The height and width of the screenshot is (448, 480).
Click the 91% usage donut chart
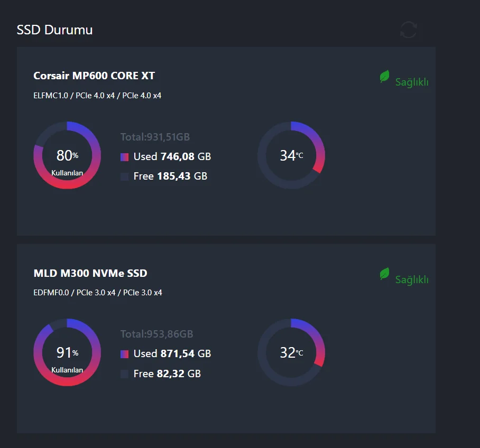click(67, 352)
